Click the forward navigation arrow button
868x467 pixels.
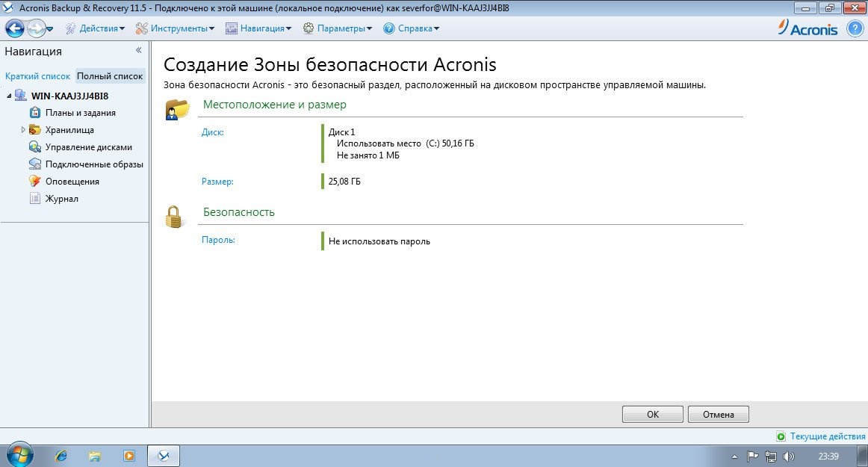point(36,28)
